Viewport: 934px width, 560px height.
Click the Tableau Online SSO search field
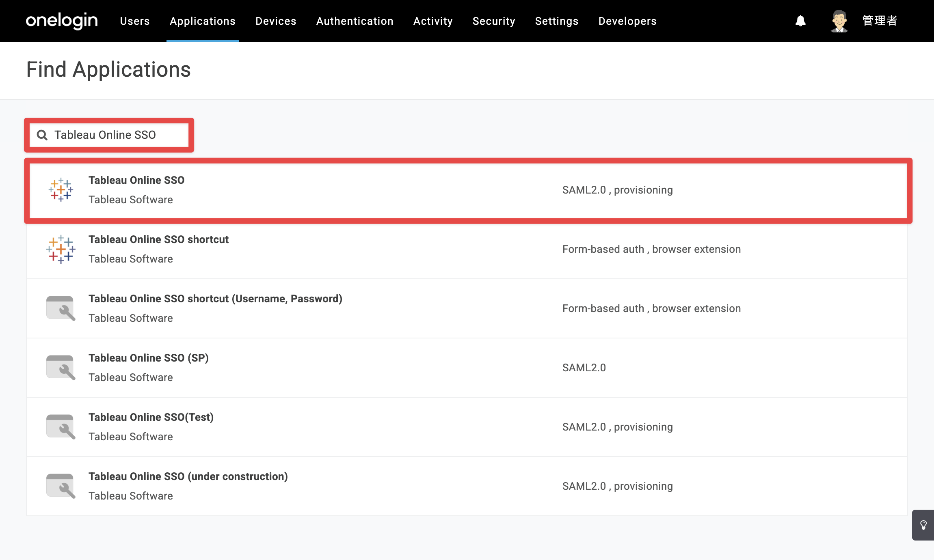[x=109, y=135]
